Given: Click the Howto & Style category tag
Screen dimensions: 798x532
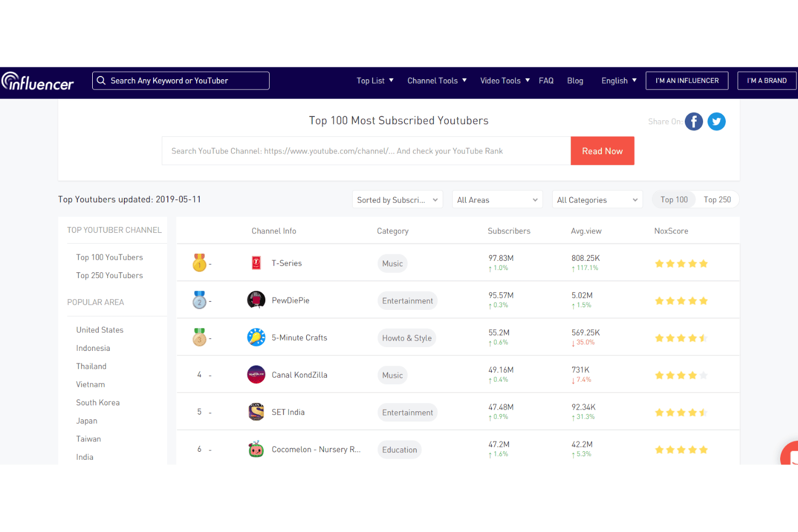Looking at the screenshot, I should pos(407,338).
